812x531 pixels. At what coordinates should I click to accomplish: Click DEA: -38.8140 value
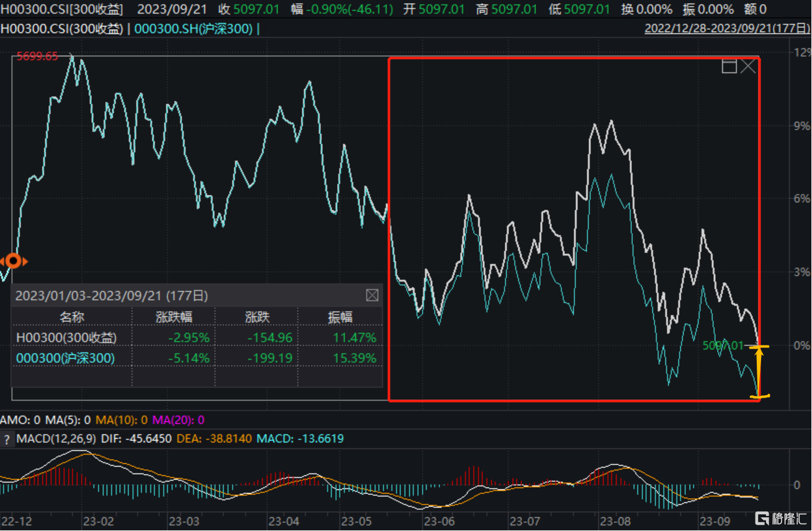pyautogui.click(x=215, y=439)
